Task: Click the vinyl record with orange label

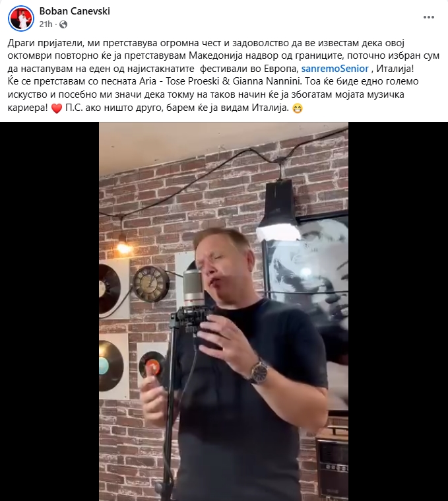Action: (x=152, y=365)
